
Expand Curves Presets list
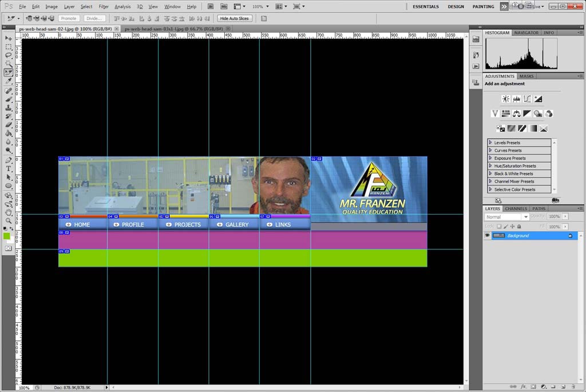pos(490,151)
